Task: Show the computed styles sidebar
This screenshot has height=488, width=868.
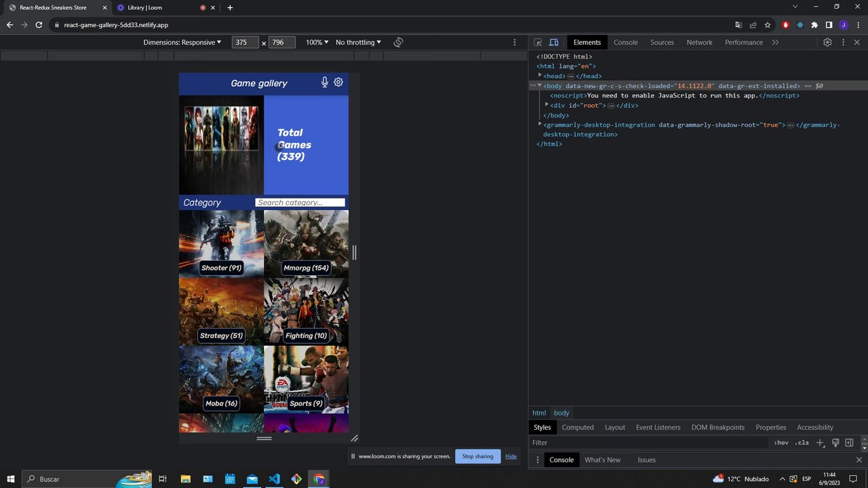Action: click(849, 443)
